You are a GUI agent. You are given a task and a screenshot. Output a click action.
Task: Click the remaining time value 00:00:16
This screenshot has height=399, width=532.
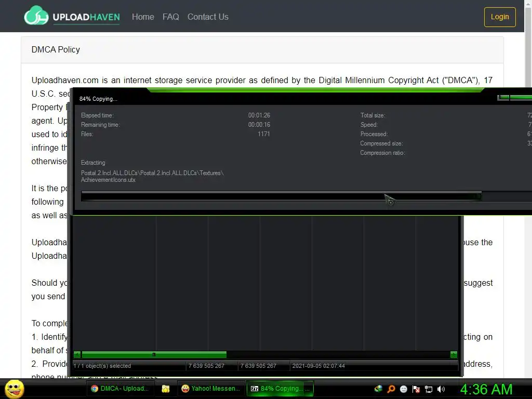[259, 125]
